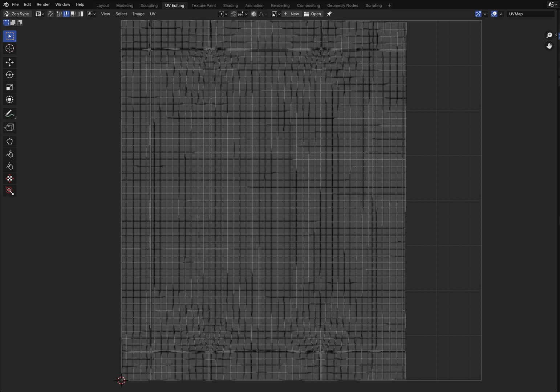Switch to the Shading workspace tab

click(230, 5)
